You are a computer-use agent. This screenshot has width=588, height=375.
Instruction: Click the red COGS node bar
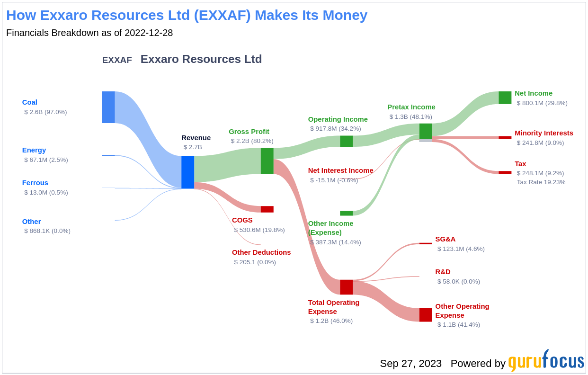point(267,209)
